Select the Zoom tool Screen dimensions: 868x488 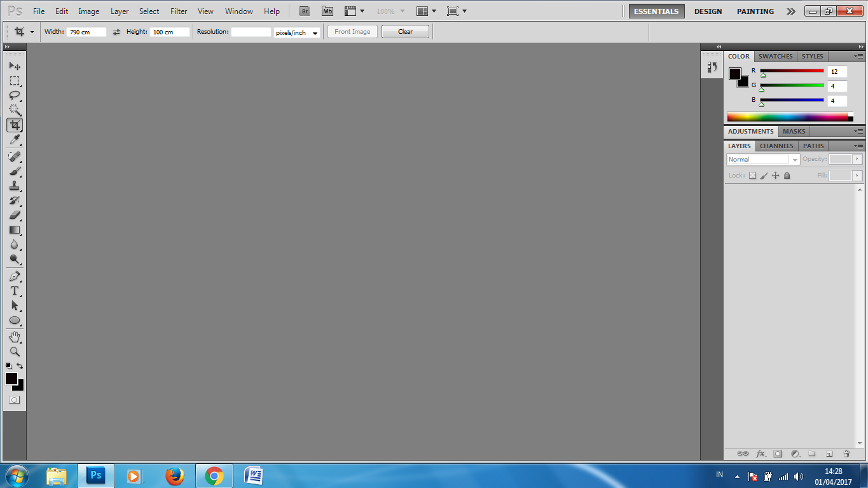click(15, 351)
